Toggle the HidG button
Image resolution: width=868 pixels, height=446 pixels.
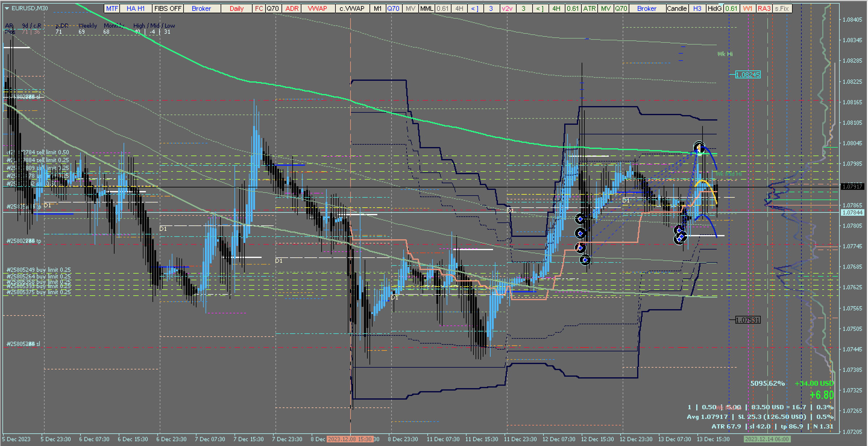point(714,8)
